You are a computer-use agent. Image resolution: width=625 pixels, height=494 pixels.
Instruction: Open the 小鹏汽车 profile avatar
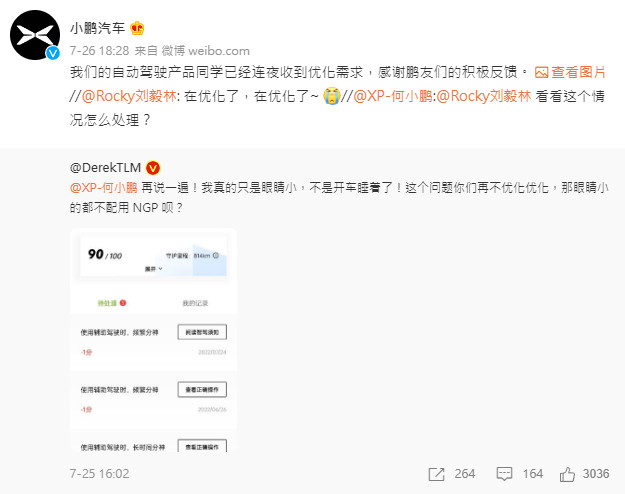[35, 35]
